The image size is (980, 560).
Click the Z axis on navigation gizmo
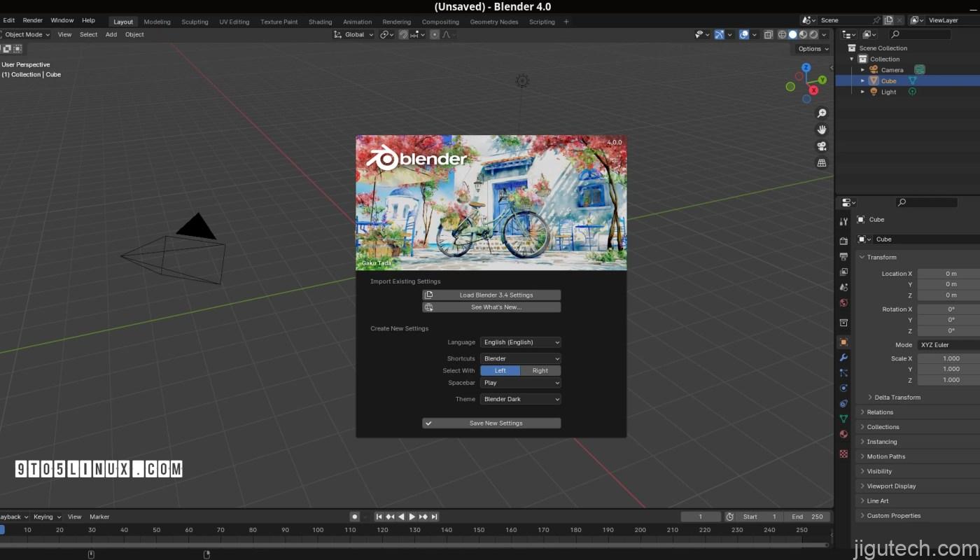(806, 67)
